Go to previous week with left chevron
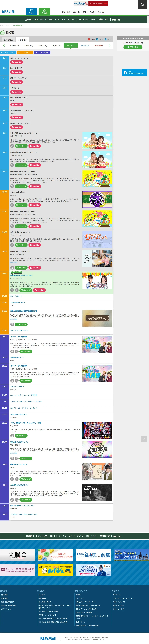The image size is (149, 644). pos(4,46)
